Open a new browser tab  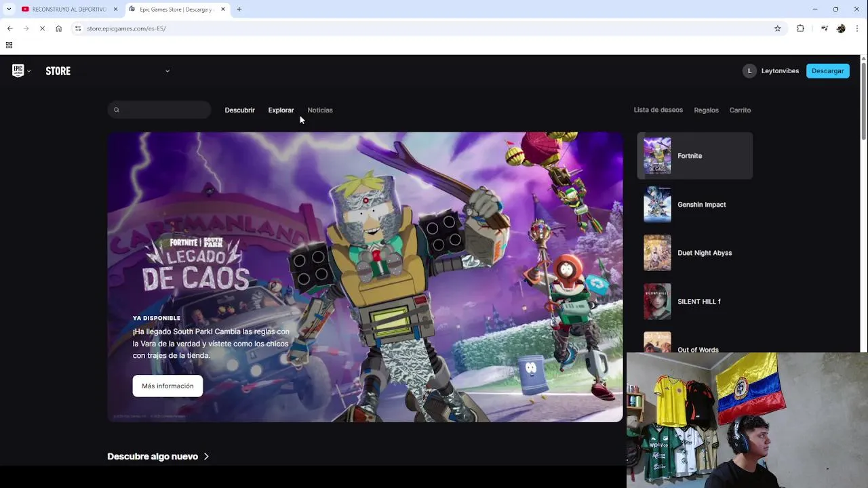coord(239,9)
